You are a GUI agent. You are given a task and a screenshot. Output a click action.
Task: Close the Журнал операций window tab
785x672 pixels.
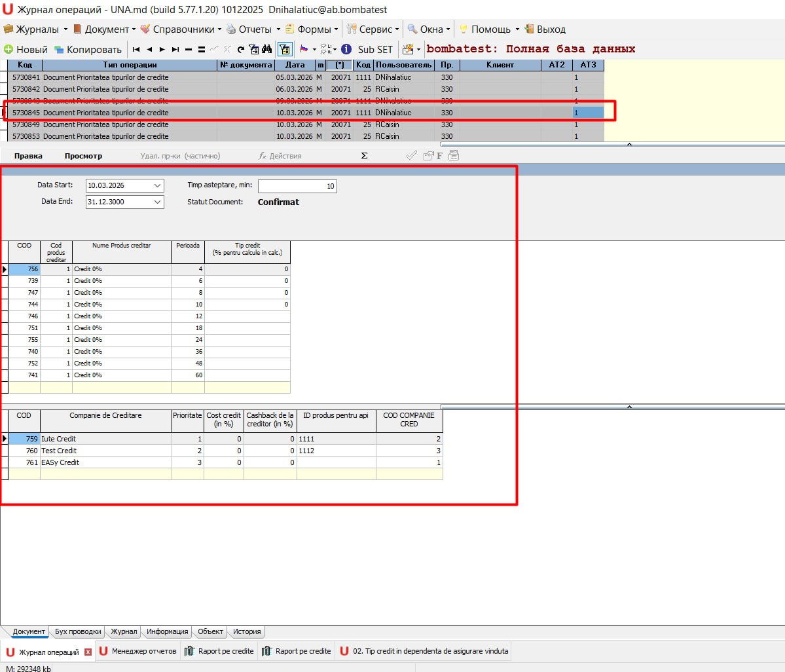[88, 652]
